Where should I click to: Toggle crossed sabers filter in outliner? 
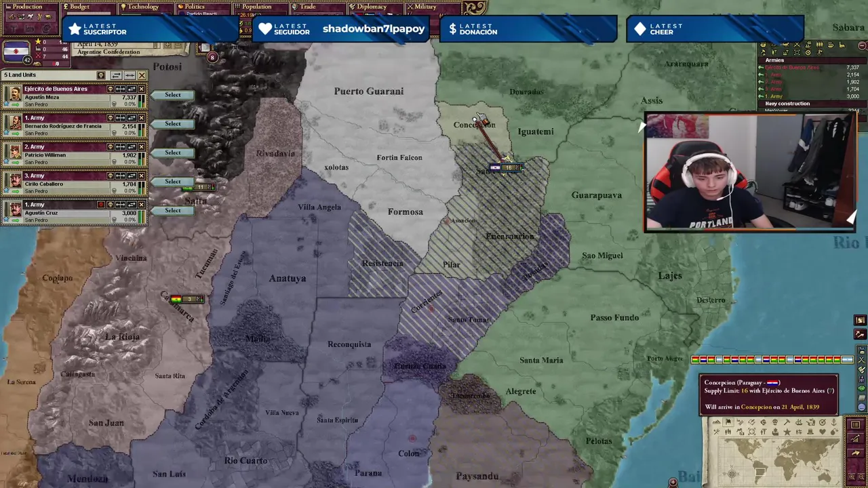(797, 45)
